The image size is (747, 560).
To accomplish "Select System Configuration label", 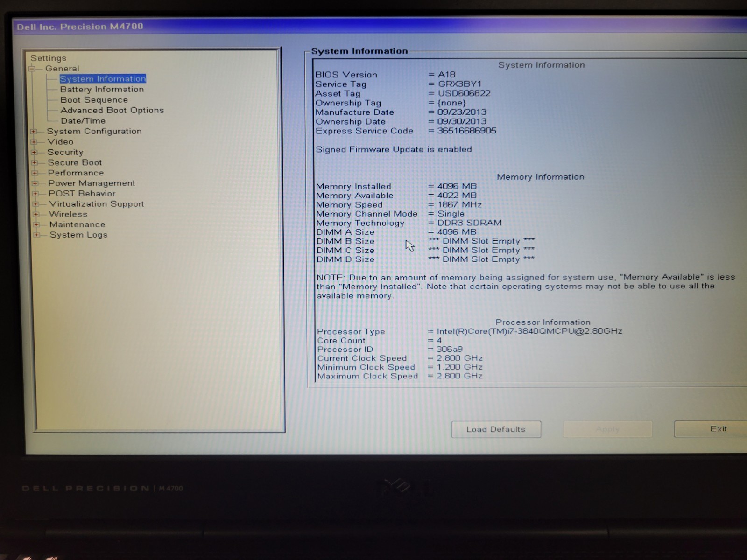I will 94,131.
